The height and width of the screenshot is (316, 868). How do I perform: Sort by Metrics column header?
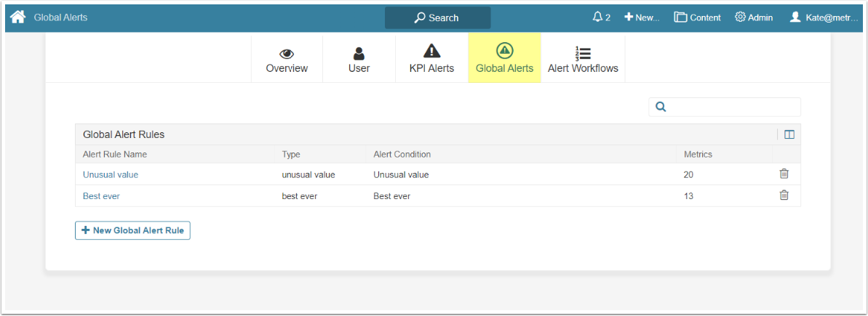click(698, 154)
